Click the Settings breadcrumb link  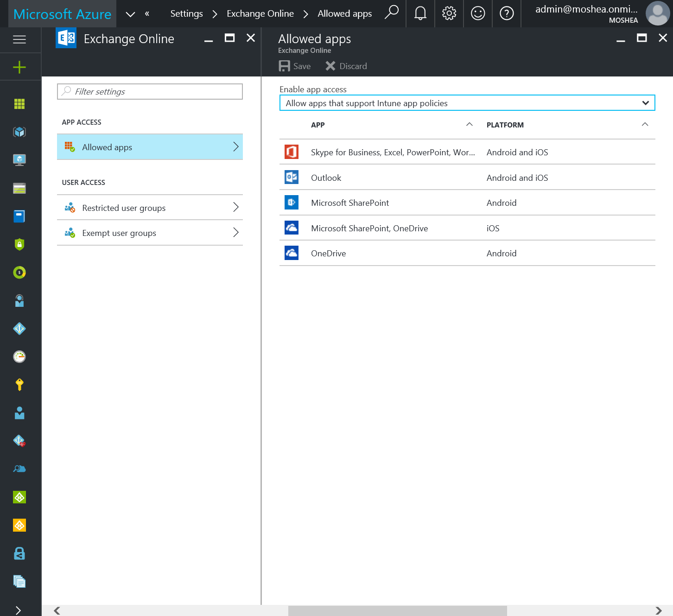click(186, 14)
